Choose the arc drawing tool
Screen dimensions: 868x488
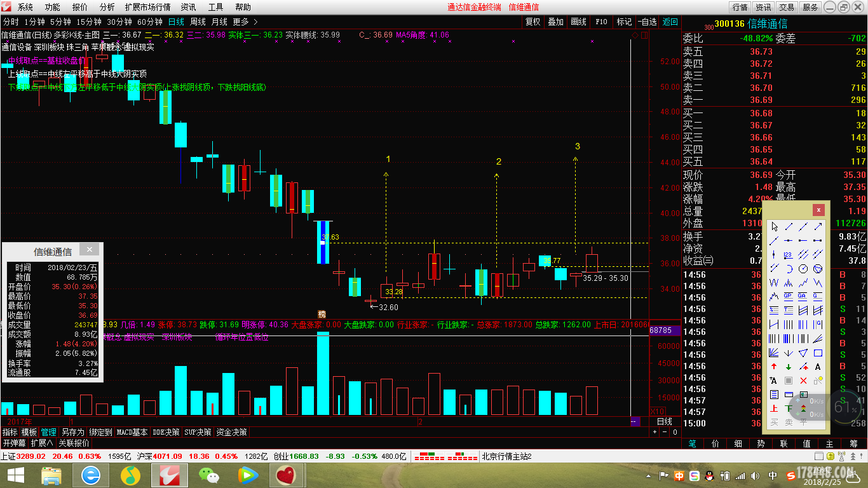pos(789,269)
